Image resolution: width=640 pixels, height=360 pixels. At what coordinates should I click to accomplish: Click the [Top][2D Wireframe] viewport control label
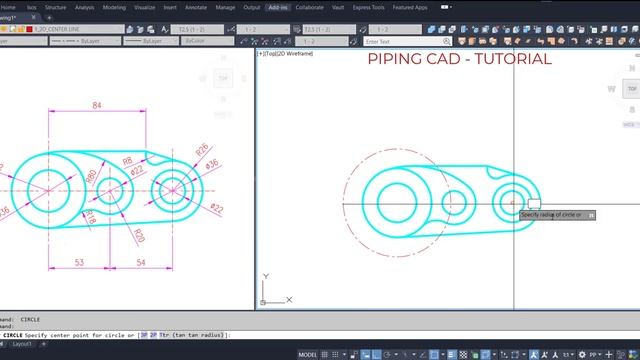[x=285, y=53]
